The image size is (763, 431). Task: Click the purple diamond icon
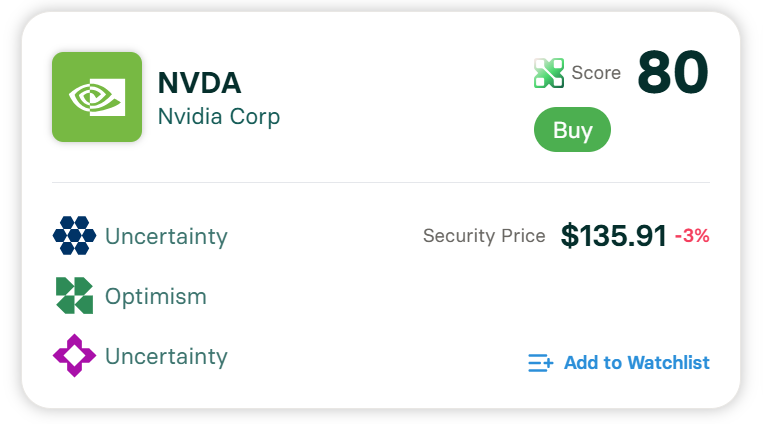coord(74,356)
